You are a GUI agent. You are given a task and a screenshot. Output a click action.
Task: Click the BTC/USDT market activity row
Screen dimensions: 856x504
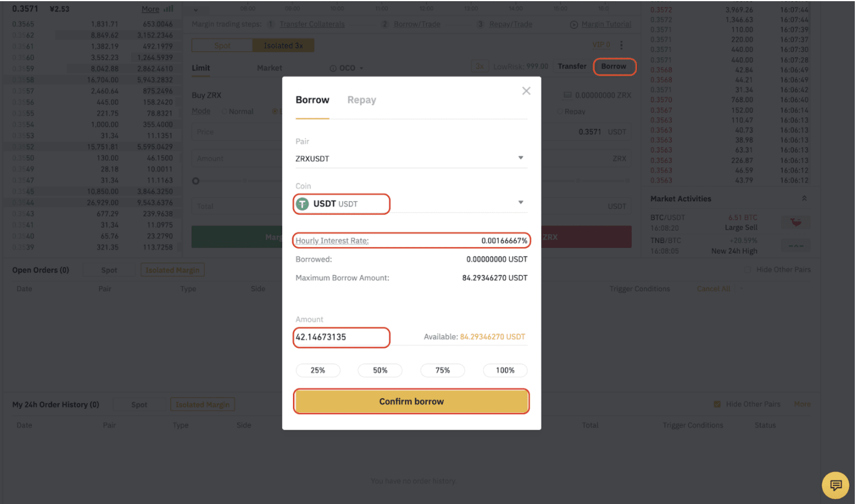[x=731, y=222]
